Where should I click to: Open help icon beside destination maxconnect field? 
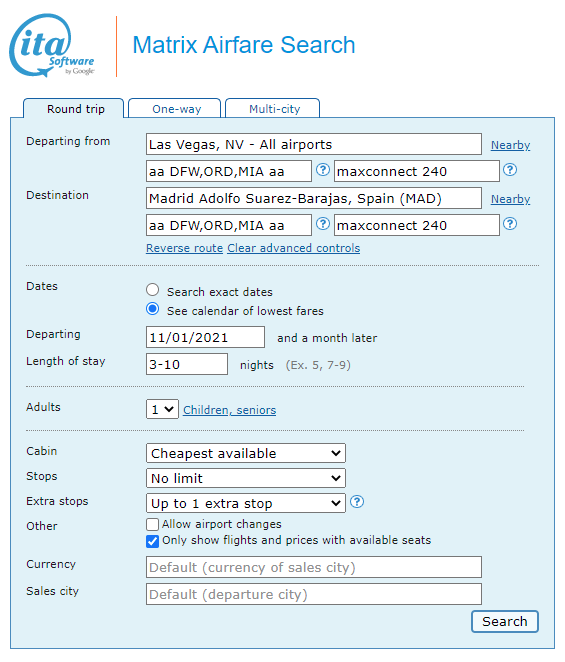pos(510,224)
